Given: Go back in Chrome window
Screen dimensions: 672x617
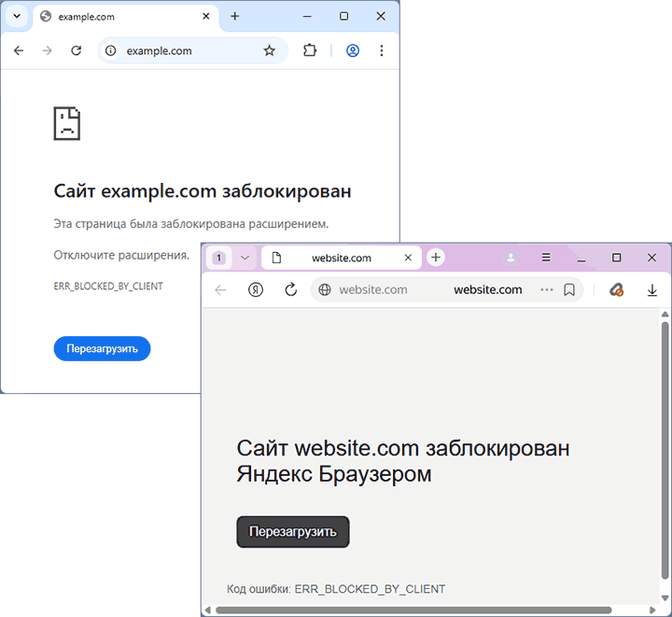Looking at the screenshot, I should 19,50.
